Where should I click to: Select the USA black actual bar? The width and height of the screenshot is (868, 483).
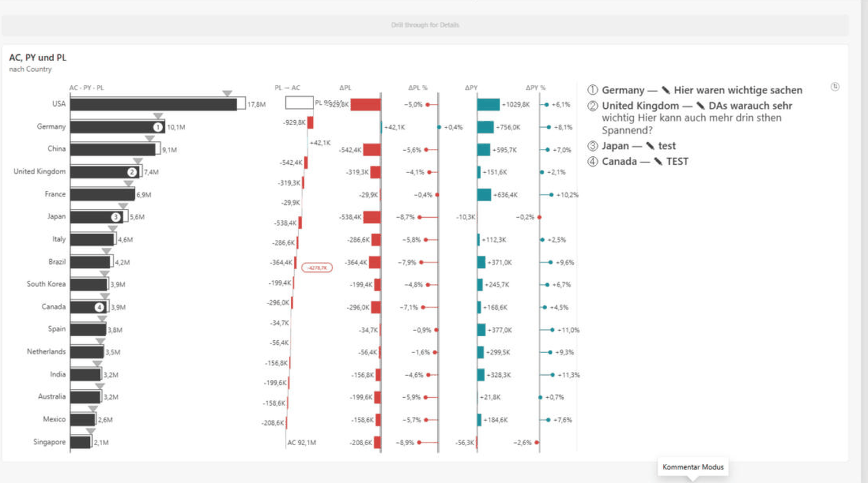pos(154,104)
